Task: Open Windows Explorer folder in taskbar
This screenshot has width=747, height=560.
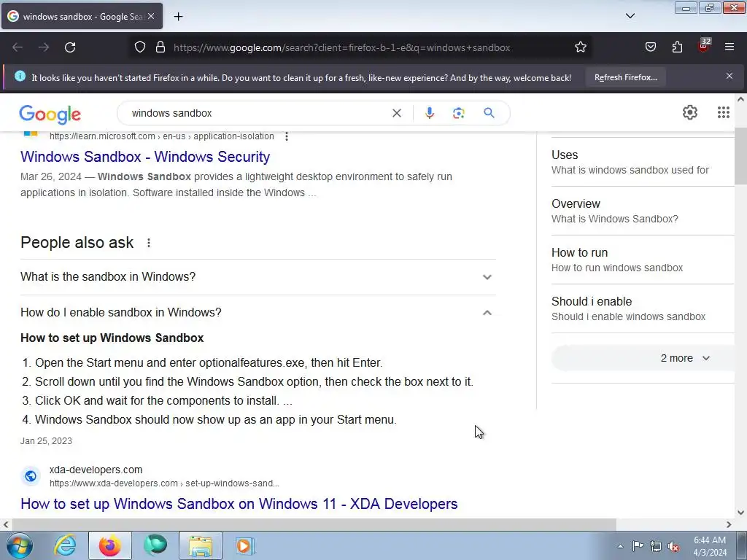Action: pos(201,545)
